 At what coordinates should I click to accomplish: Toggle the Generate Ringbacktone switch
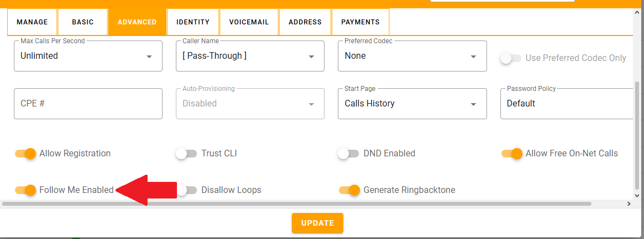[349, 190]
